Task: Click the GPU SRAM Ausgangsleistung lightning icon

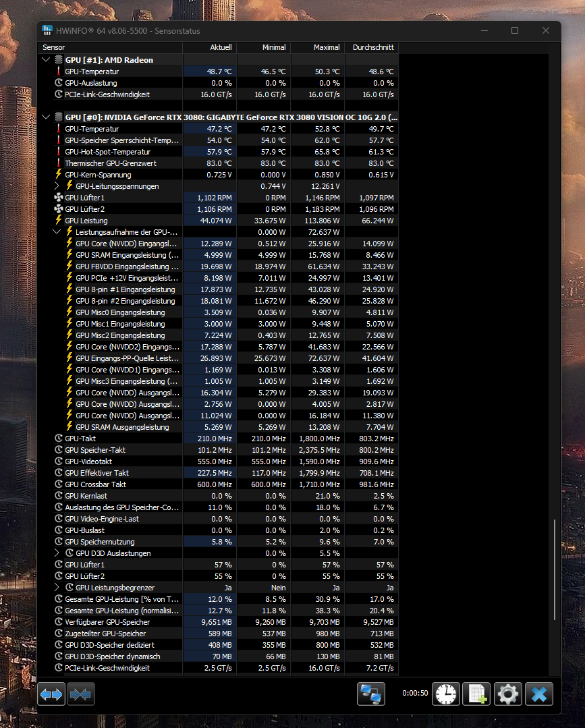Action: click(69, 426)
